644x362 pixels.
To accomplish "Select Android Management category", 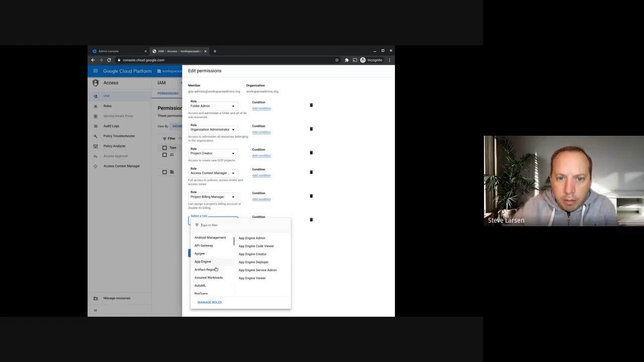I will click(210, 237).
